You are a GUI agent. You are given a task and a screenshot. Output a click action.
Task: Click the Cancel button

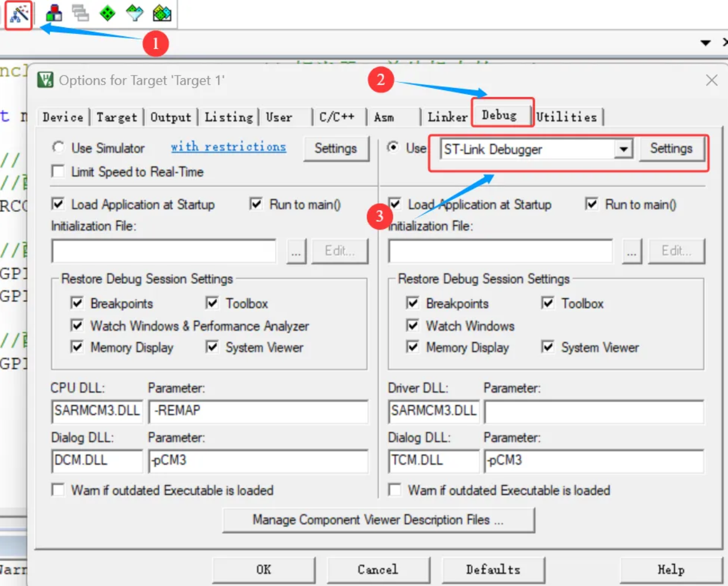(x=378, y=570)
